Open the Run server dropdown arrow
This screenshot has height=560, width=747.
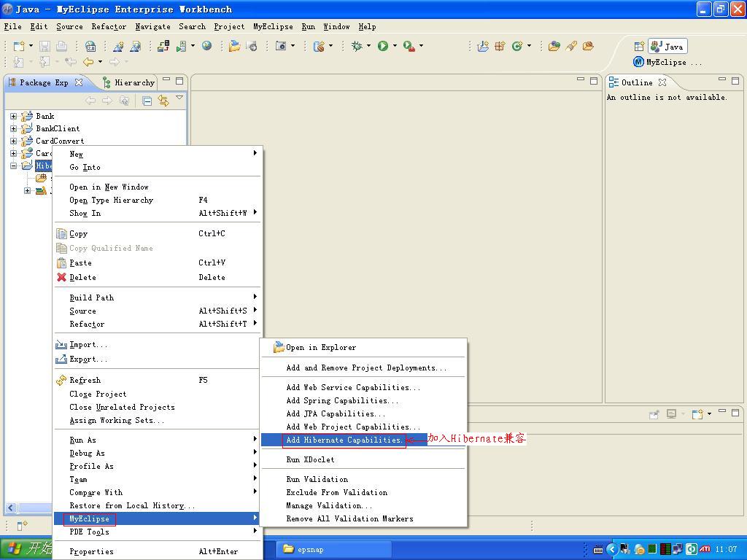(x=193, y=46)
